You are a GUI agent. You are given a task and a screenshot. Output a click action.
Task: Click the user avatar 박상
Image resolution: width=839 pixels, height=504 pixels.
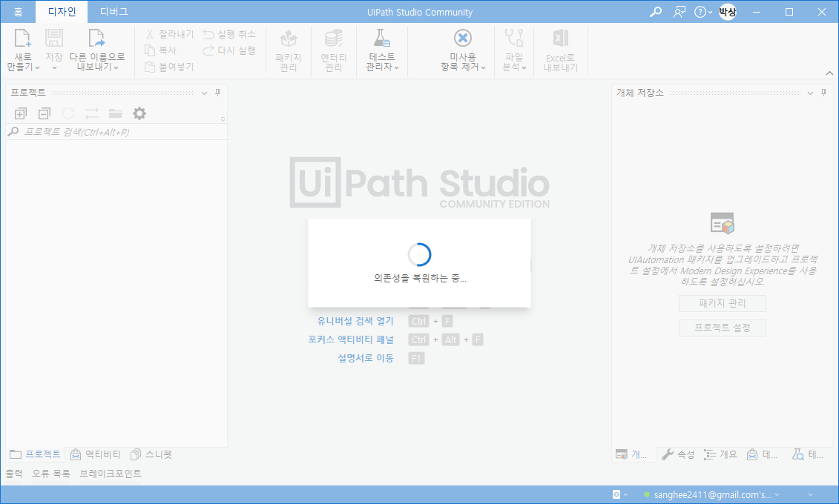coord(727,12)
